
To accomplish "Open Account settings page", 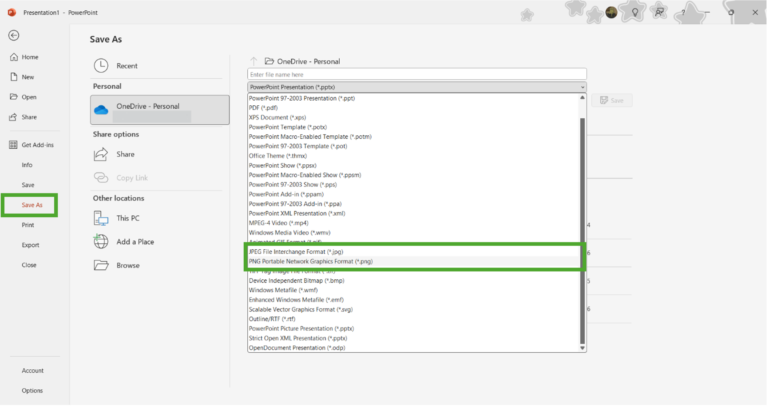I will [x=32, y=370].
